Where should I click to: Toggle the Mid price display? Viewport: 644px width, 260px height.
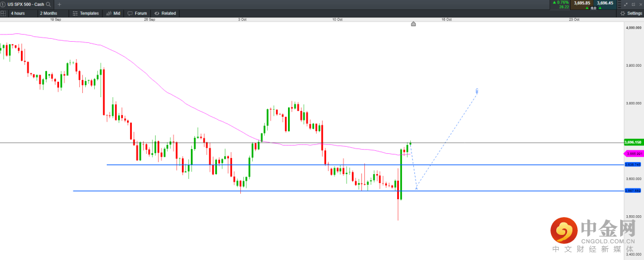(113, 13)
